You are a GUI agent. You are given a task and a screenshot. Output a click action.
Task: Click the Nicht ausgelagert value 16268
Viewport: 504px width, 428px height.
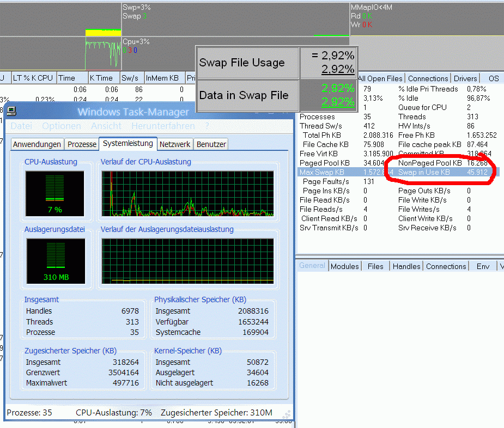[x=258, y=383]
